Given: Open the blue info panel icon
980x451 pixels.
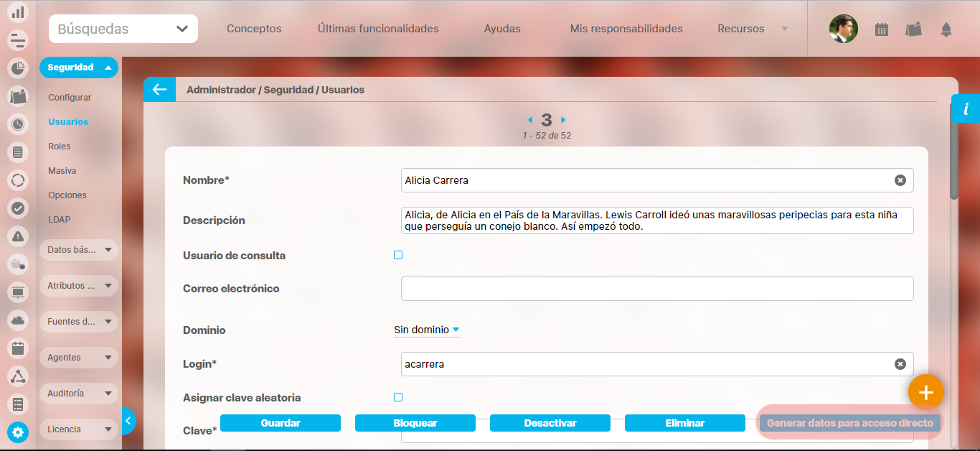Looking at the screenshot, I should click(966, 109).
